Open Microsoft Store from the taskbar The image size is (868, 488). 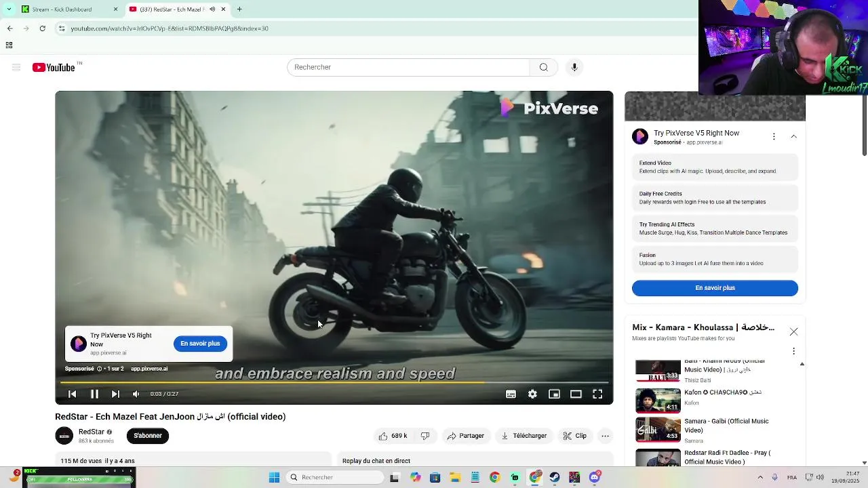[435, 477]
